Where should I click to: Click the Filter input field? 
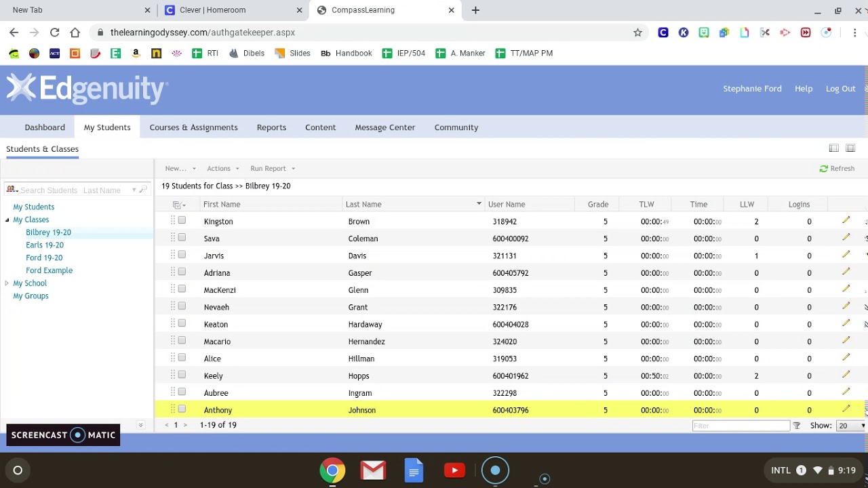(x=741, y=426)
